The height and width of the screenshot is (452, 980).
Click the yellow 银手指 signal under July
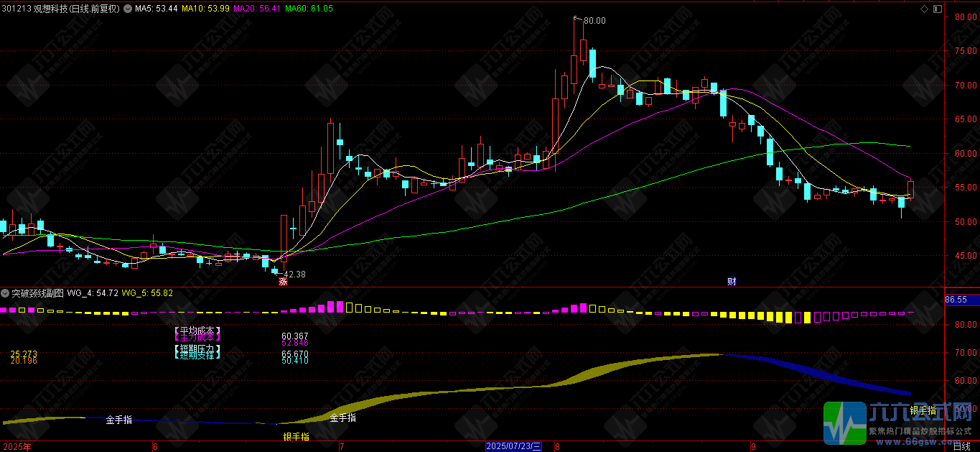pos(296,436)
